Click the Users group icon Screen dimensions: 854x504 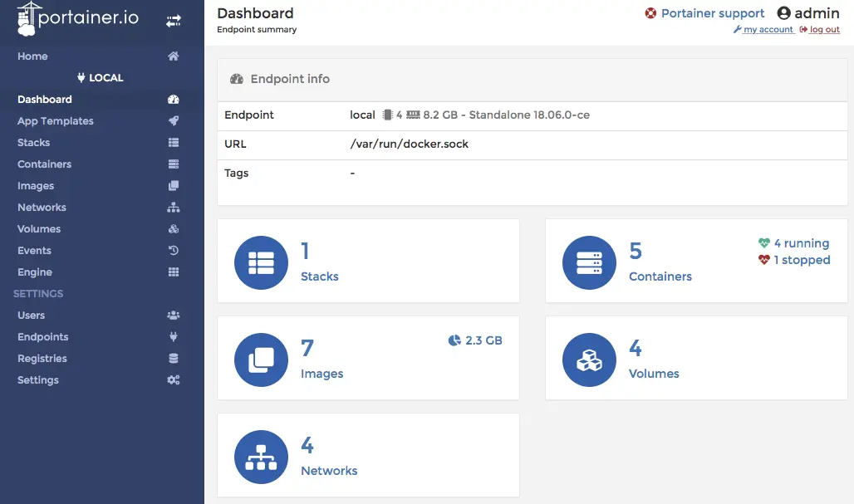click(173, 316)
